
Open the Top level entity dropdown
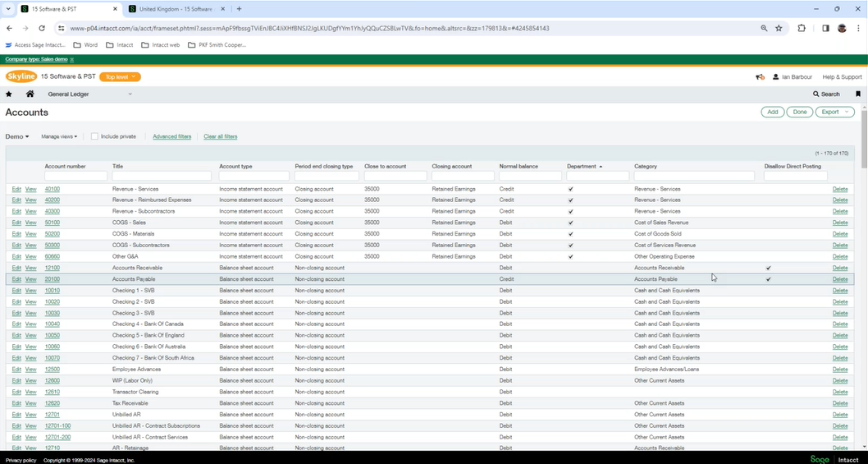coord(120,77)
